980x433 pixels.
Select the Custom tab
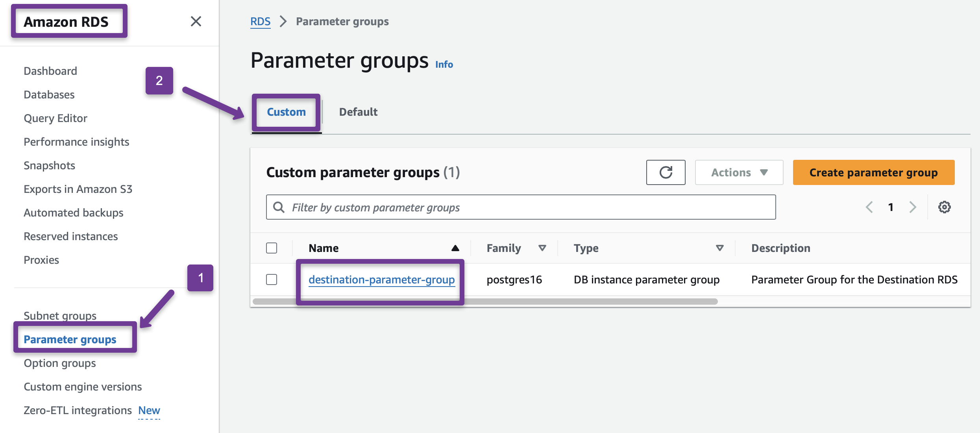coord(286,112)
